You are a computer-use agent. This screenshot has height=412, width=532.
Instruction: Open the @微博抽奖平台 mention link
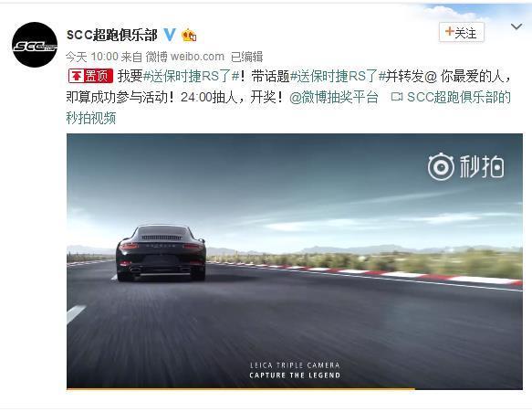coord(334,98)
